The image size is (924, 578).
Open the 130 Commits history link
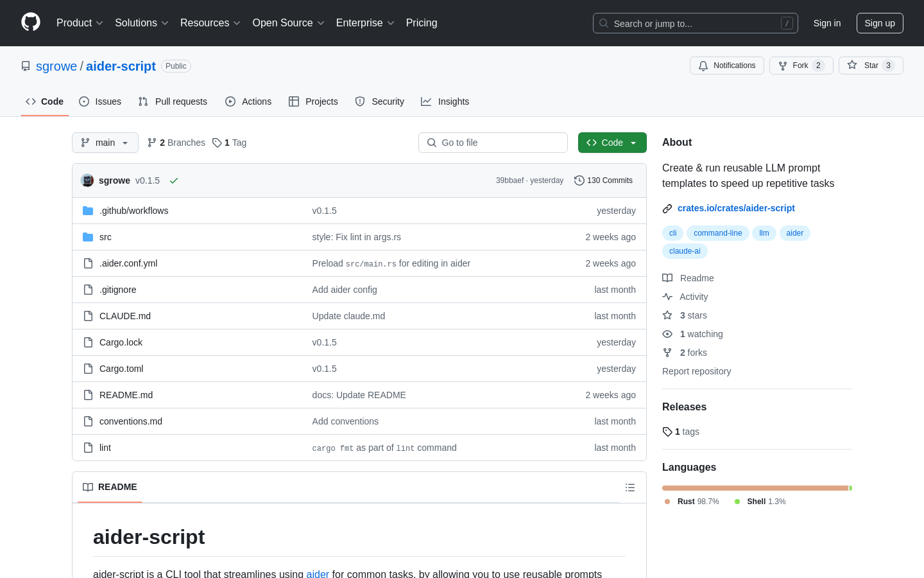(603, 180)
